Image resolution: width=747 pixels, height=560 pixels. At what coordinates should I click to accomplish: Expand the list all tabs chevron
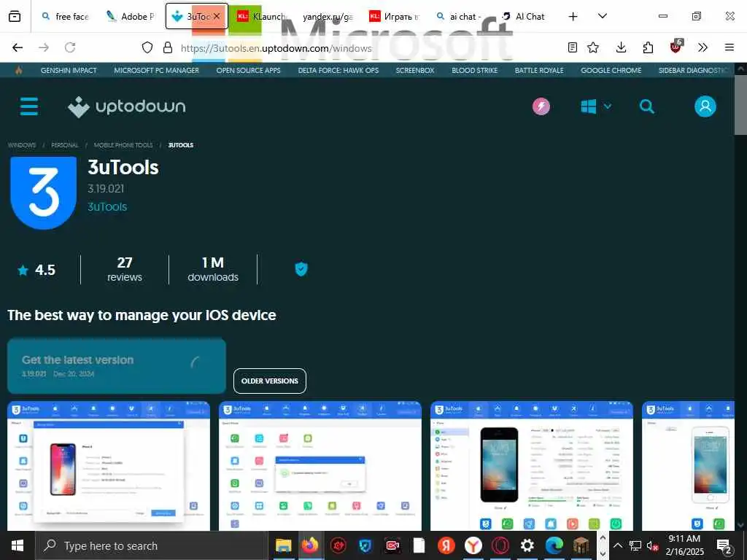(602, 16)
